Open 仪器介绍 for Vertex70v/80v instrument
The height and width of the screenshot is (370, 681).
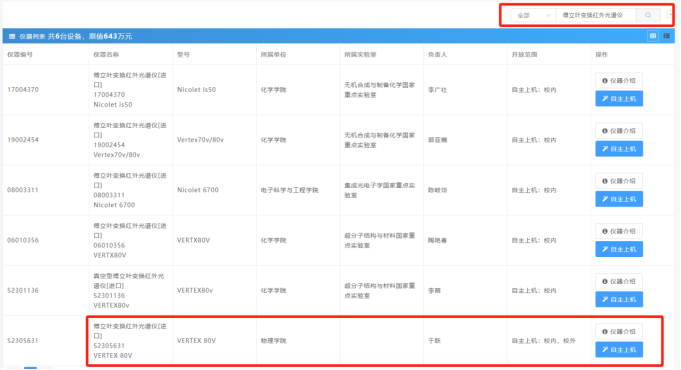point(619,131)
